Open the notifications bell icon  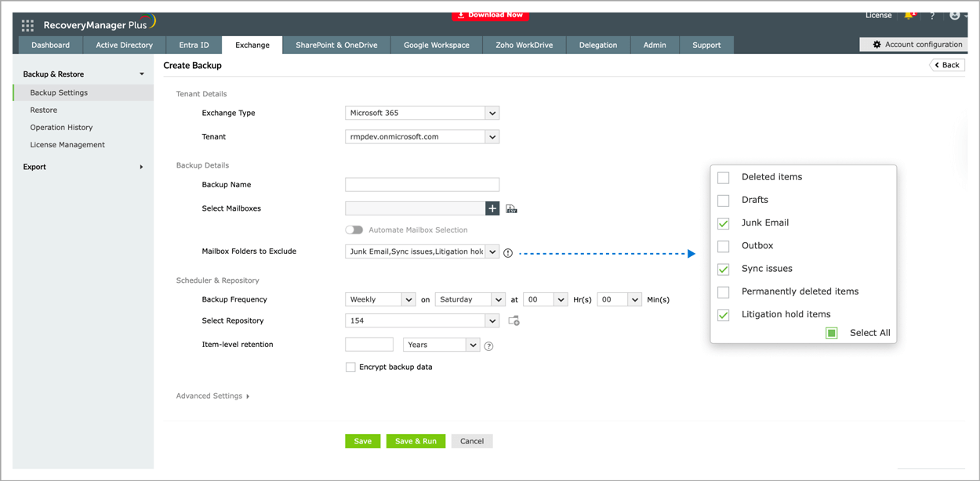(x=909, y=16)
